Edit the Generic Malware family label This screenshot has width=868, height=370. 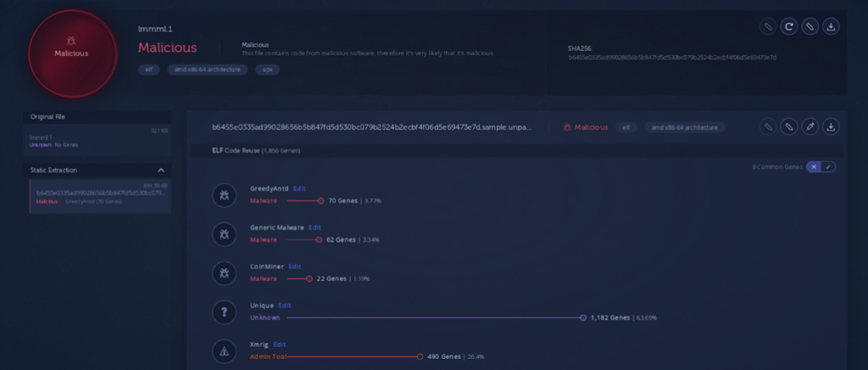(x=315, y=227)
